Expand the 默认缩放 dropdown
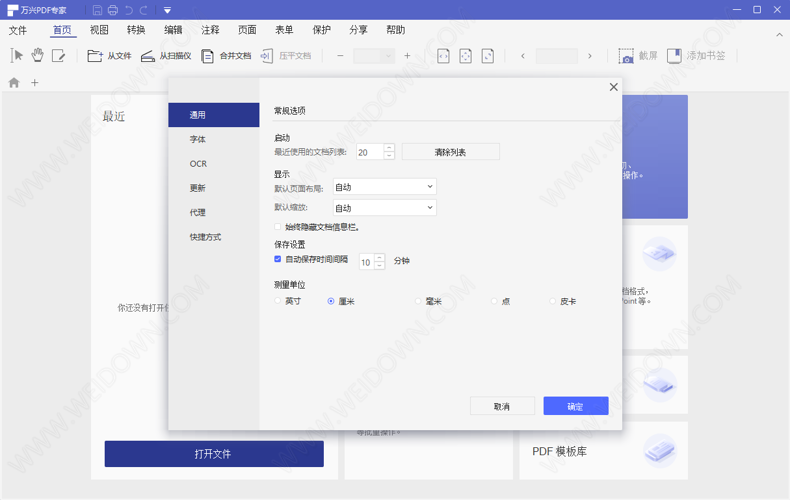 [385, 208]
